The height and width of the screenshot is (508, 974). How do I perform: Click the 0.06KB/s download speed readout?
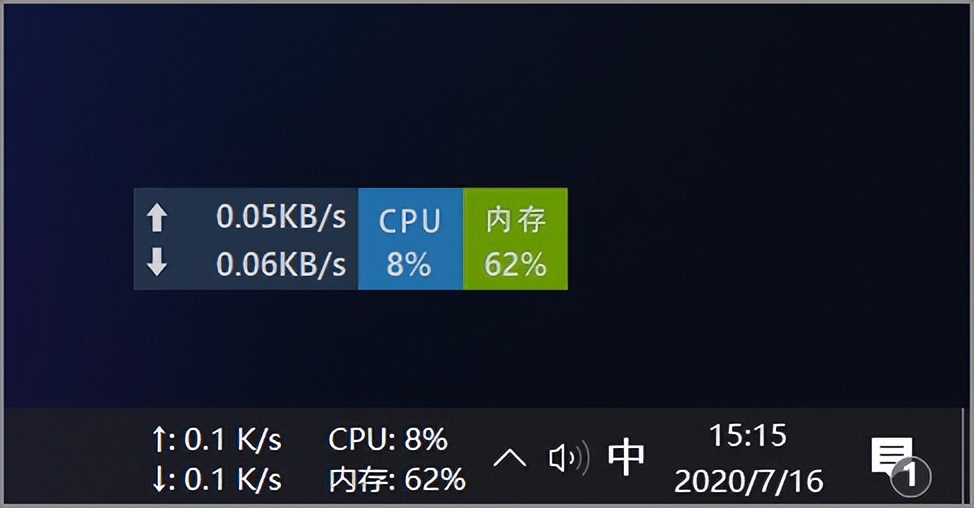281,264
